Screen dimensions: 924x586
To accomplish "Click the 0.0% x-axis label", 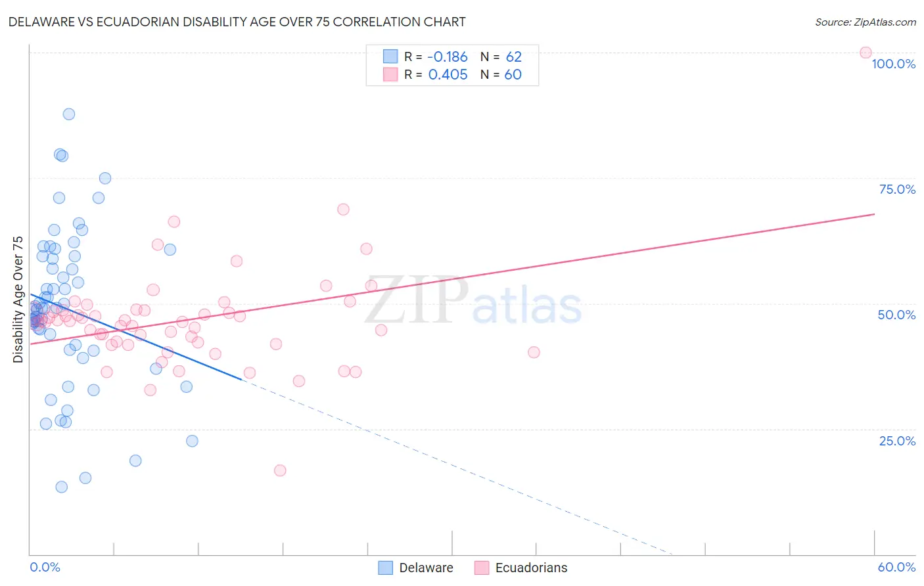I will pos(45,567).
